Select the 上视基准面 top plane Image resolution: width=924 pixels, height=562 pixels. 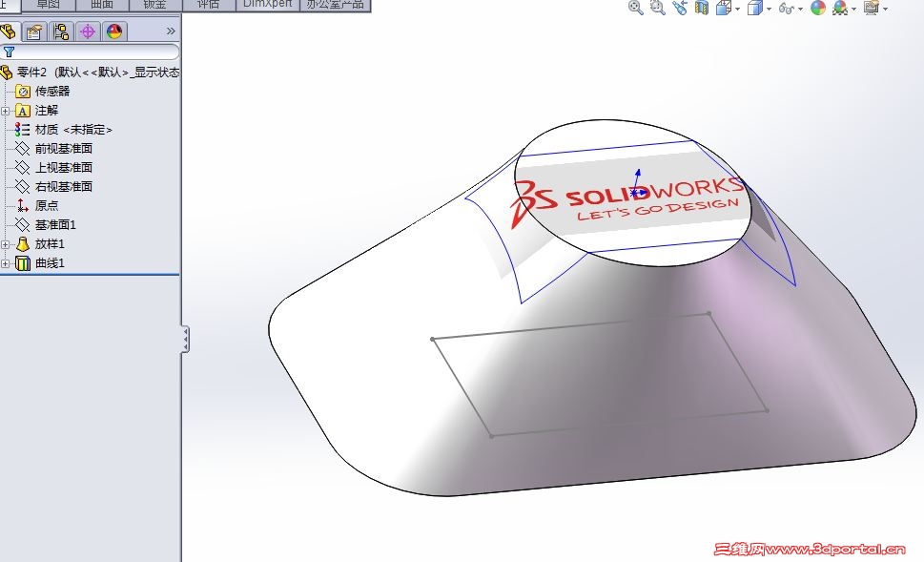(54, 168)
